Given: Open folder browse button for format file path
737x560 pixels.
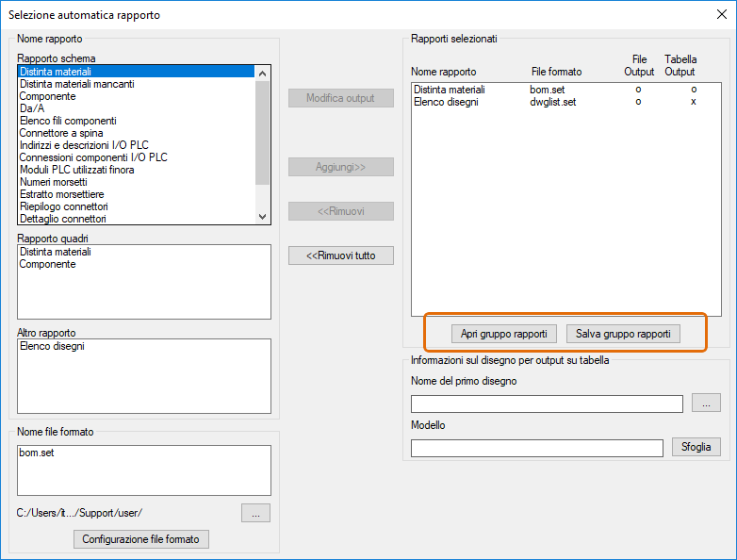Looking at the screenshot, I should point(255,513).
